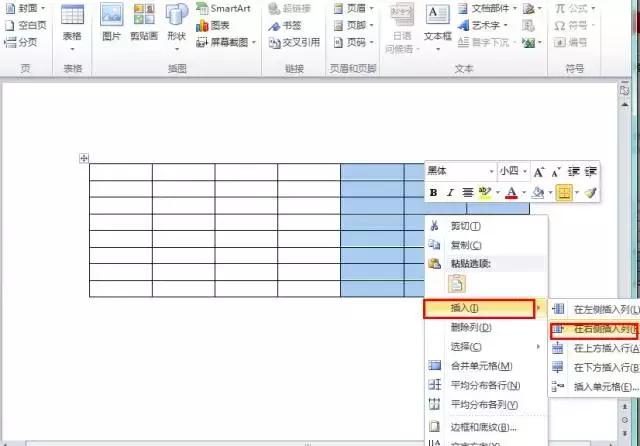The width and height of the screenshot is (640, 446).
Task: Insert a cross-reference (交叉引用)
Action: click(294, 42)
